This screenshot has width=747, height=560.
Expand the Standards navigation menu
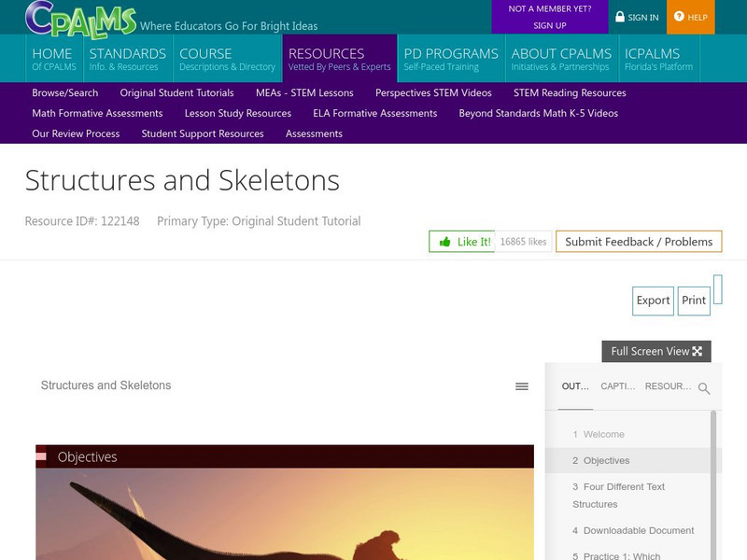127,59
